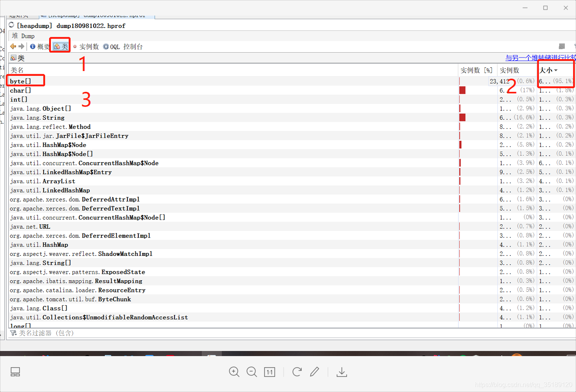This screenshot has width=576, height=392.
Task: Select java.lang.Class[] row
Action: tap(292, 308)
